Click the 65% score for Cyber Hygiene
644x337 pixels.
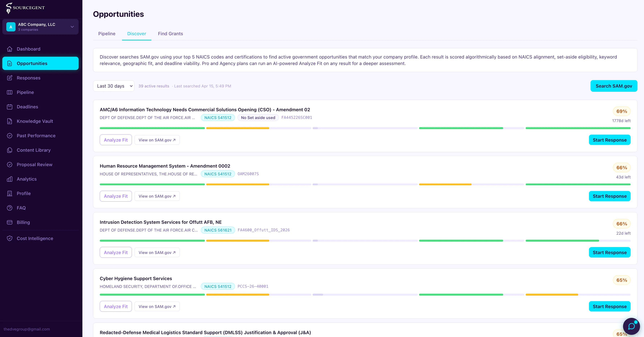tap(621, 280)
